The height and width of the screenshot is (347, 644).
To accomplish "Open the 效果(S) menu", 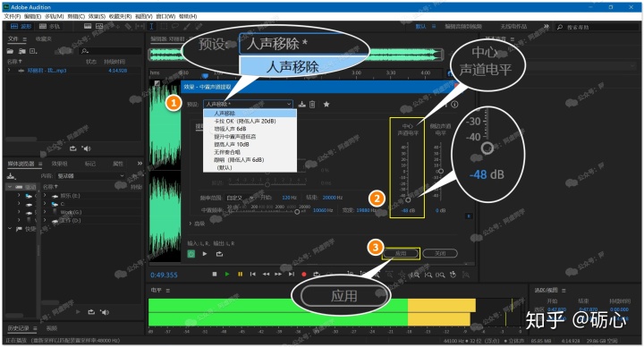I will pos(97,16).
